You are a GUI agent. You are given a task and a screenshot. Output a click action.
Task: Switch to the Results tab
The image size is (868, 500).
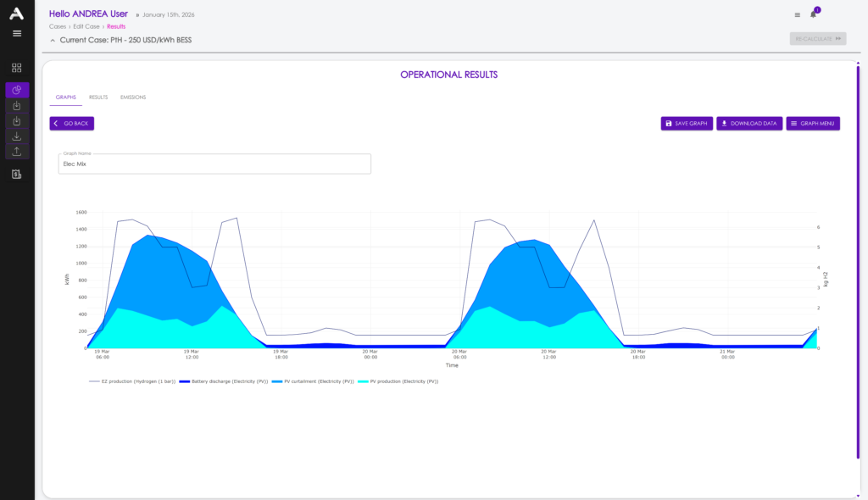98,97
